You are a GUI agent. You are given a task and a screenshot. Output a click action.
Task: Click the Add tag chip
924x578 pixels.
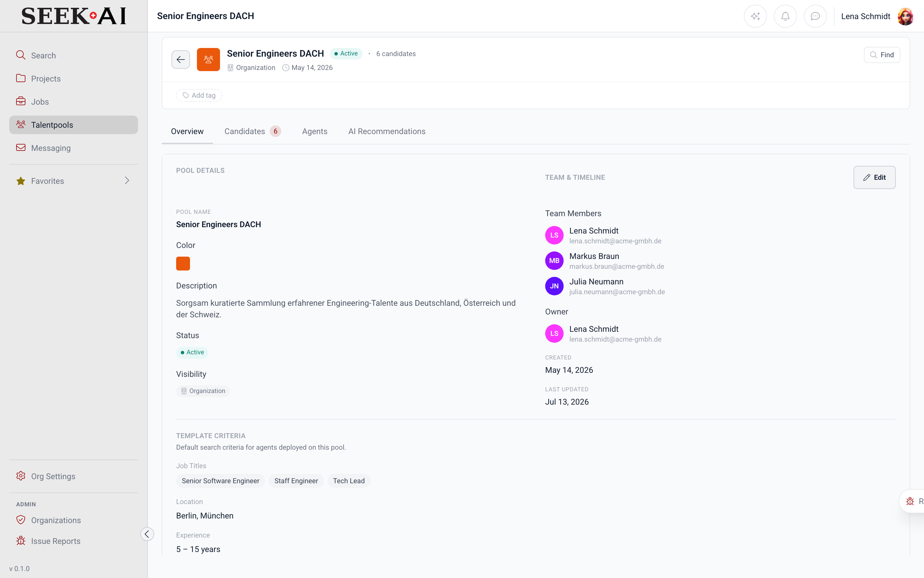(199, 96)
